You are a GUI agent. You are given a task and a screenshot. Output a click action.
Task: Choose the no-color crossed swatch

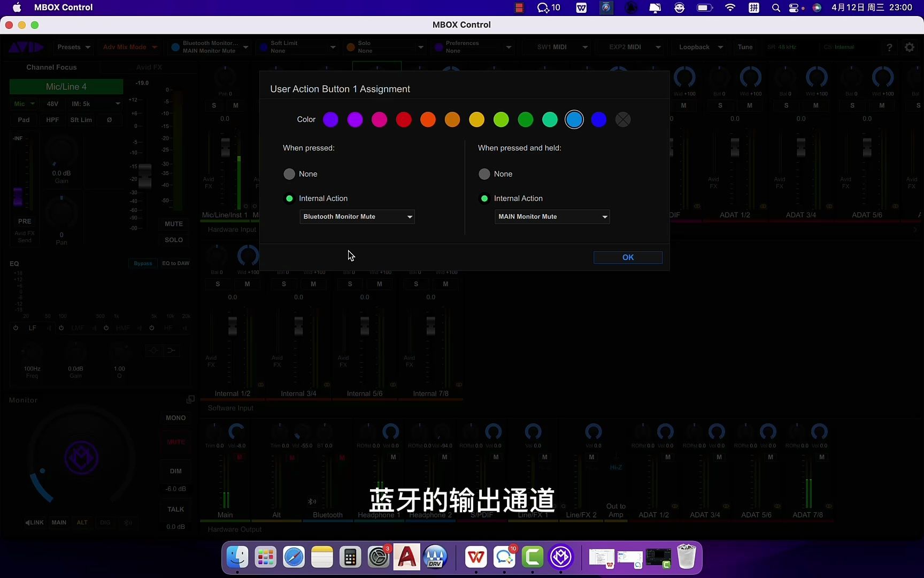(623, 119)
